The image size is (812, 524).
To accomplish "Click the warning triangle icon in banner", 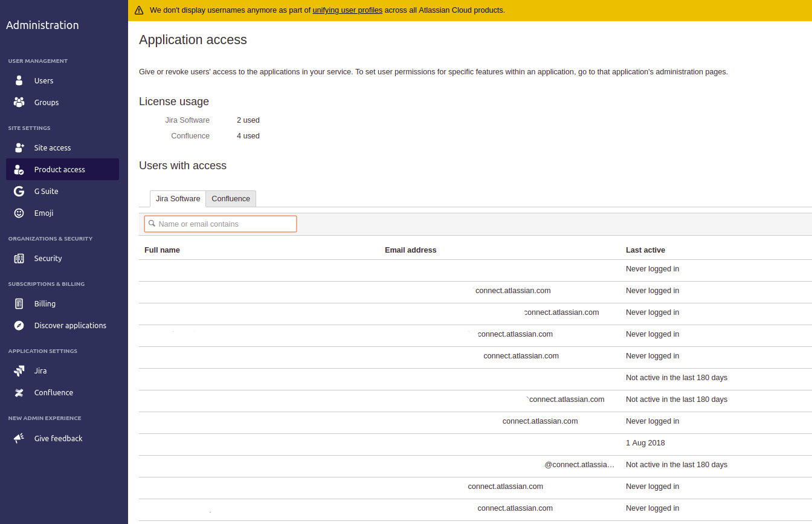I will click(x=139, y=10).
